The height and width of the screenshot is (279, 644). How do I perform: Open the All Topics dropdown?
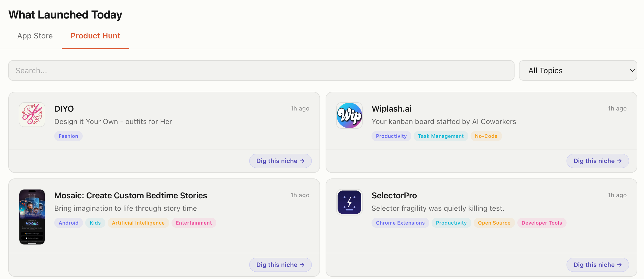tap(578, 70)
